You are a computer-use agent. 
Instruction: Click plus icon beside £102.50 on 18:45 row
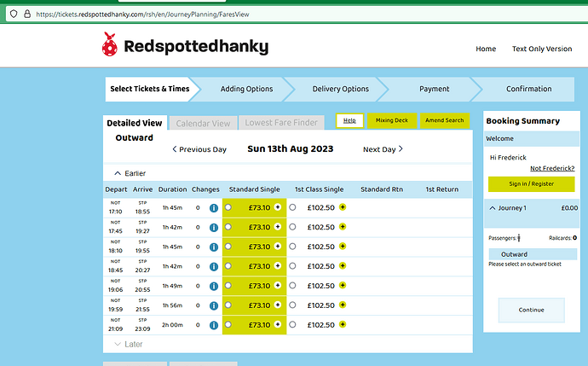pyautogui.click(x=343, y=265)
